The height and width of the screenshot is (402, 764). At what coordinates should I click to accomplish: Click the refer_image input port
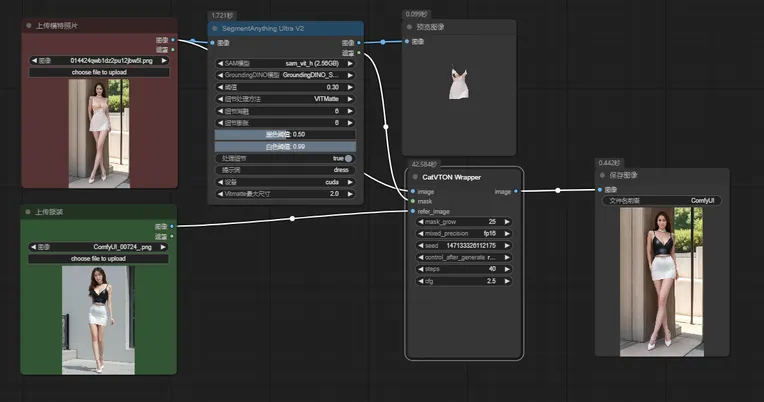click(x=411, y=211)
